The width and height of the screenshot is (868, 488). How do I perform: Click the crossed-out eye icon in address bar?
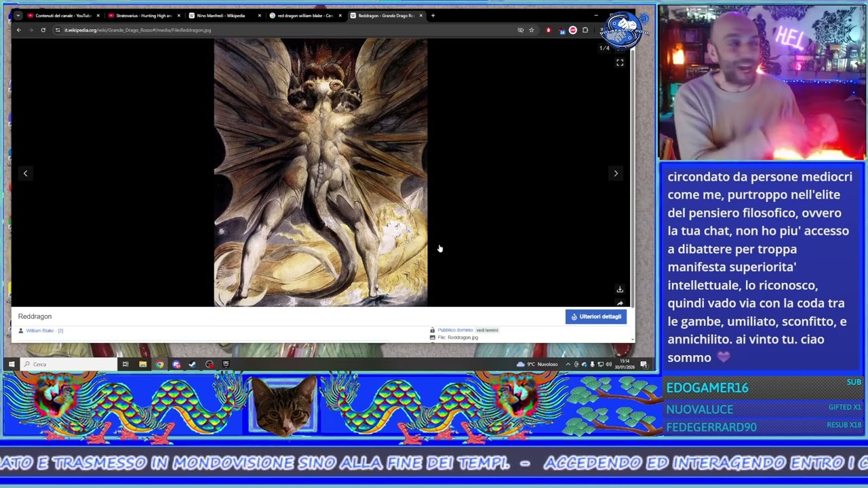pyautogui.click(x=520, y=30)
